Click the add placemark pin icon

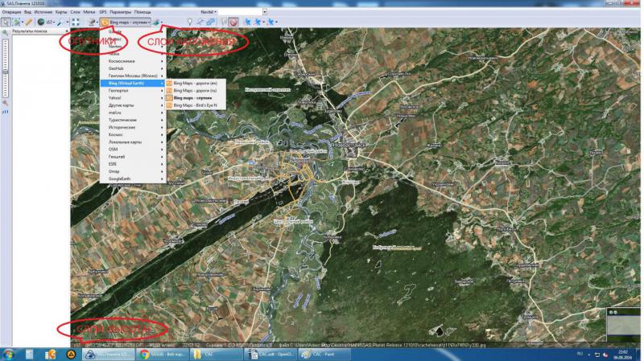pyautogui.click(x=189, y=23)
